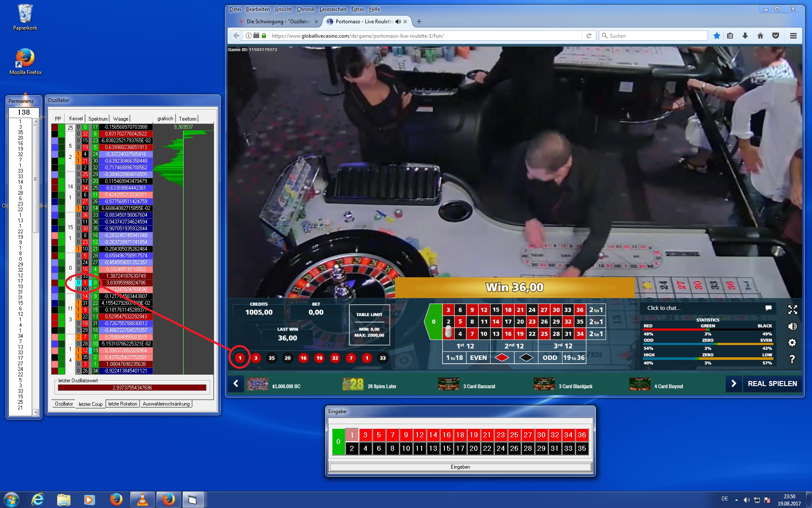Click the REAL SPIELEN button
Viewport: 812px width, 508px height.
(772, 384)
